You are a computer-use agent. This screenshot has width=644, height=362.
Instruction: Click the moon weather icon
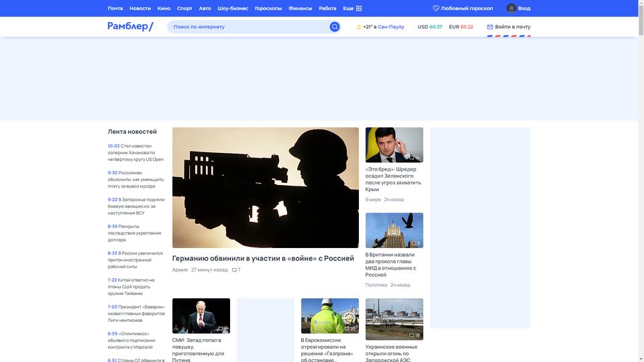tap(358, 27)
